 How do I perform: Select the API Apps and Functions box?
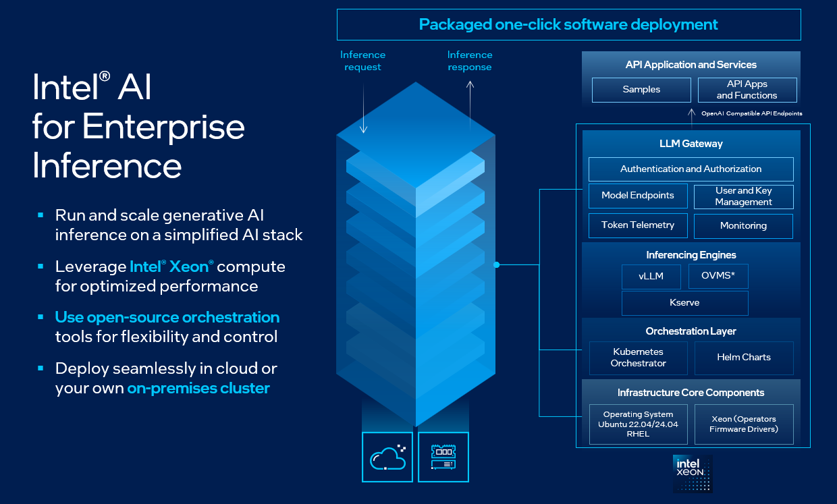tap(747, 90)
